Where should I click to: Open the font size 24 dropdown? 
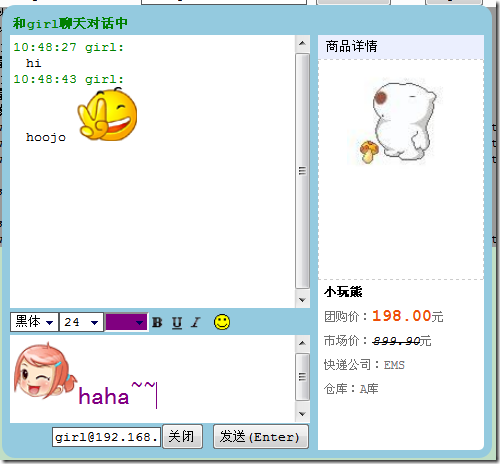[x=81, y=322]
